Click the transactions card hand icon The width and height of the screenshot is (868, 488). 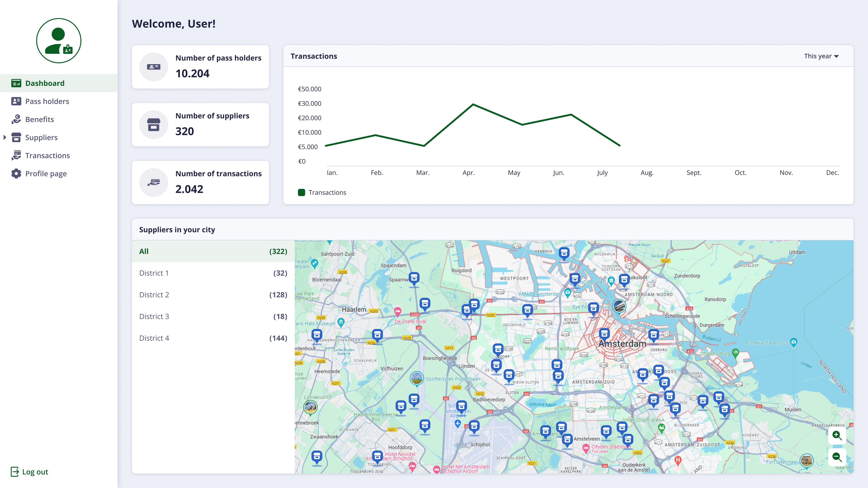[x=154, y=183]
